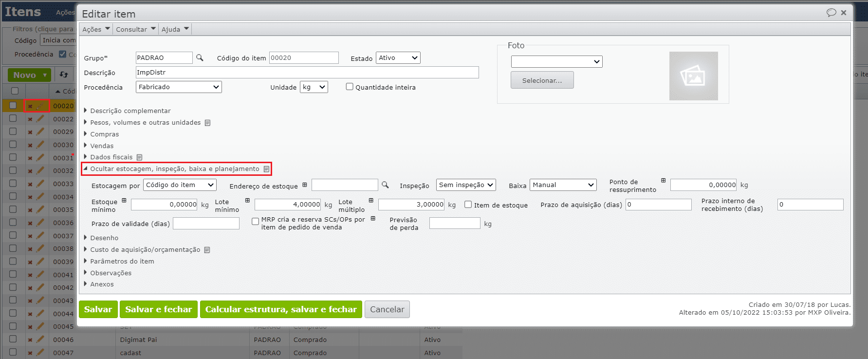Click into the Descrição text field
Screen dimensions: 868x359
point(307,72)
